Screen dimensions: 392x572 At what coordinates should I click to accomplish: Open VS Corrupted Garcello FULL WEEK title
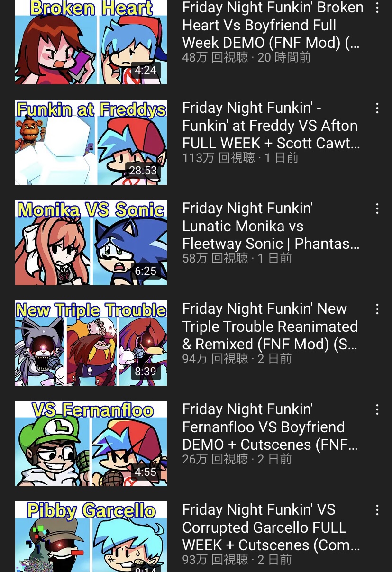coord(271,527)
